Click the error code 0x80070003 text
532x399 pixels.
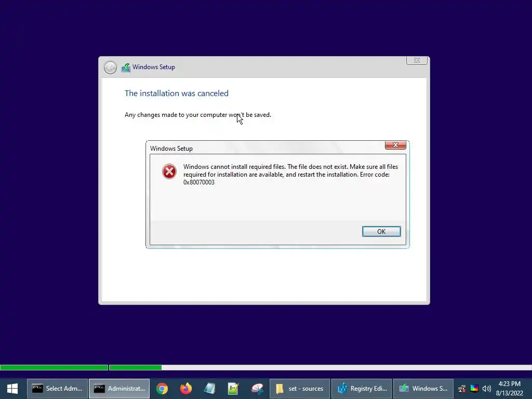(x=199, y=182)
